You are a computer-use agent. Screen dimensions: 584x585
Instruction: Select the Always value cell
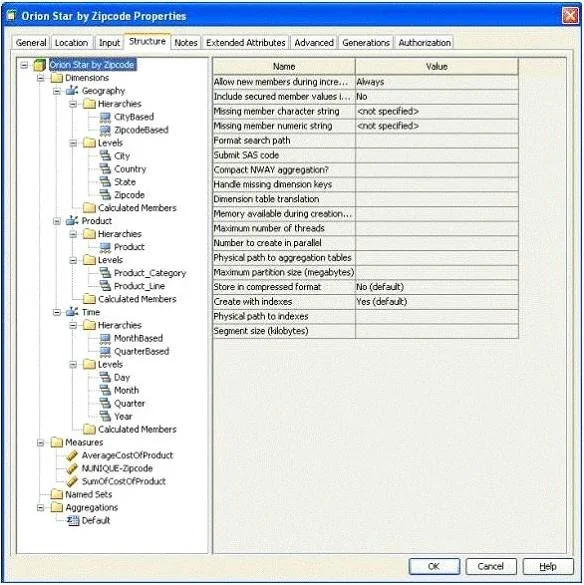point(437,82)
